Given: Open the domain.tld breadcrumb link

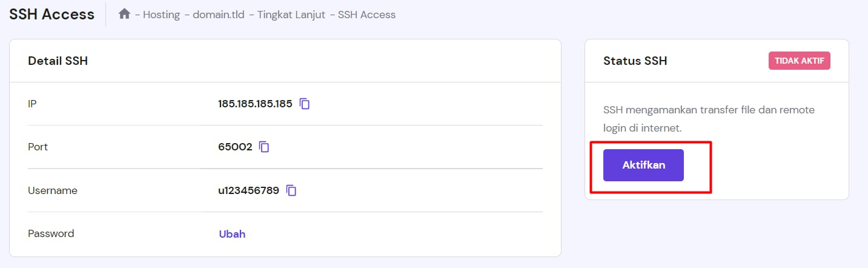Looking at the screenshot, I should 219,15.
